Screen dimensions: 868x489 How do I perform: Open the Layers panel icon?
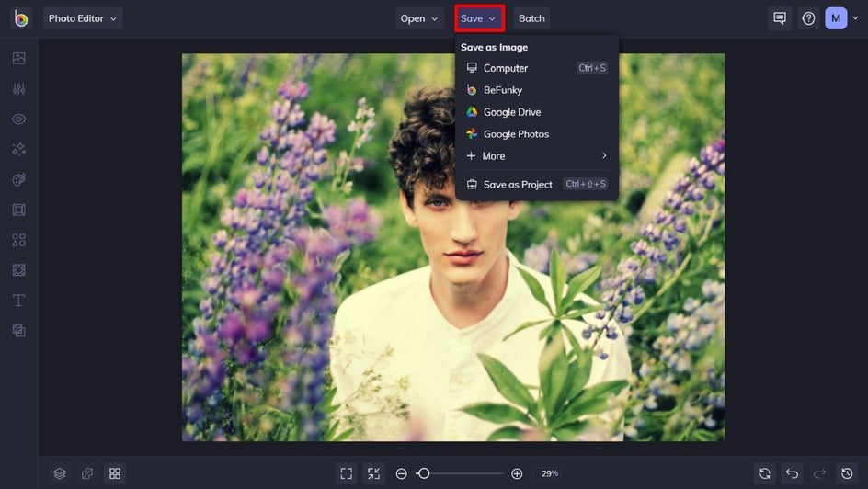(x=60, y=473)
